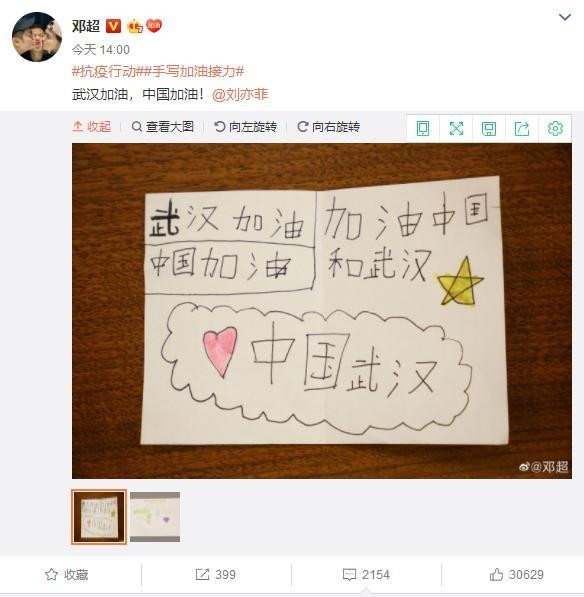Click the share export icon in toolbar
The image size is (584, 597).
[x=522, y=129]
